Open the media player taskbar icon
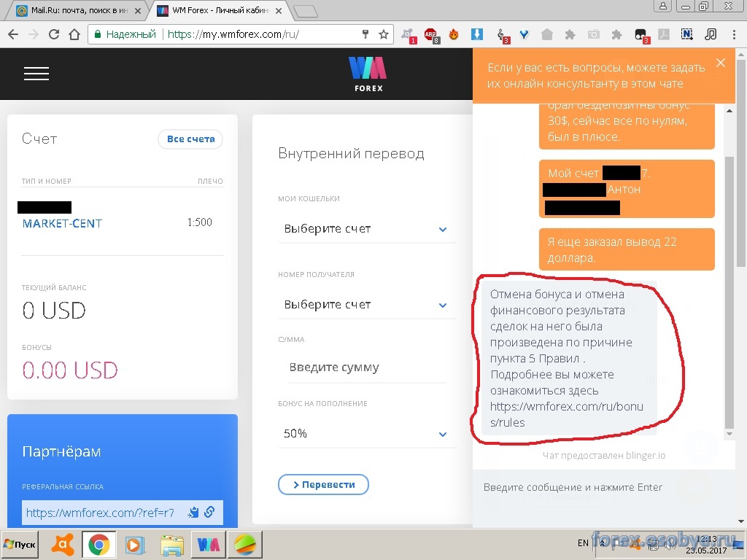 click(x=135, y=544)
